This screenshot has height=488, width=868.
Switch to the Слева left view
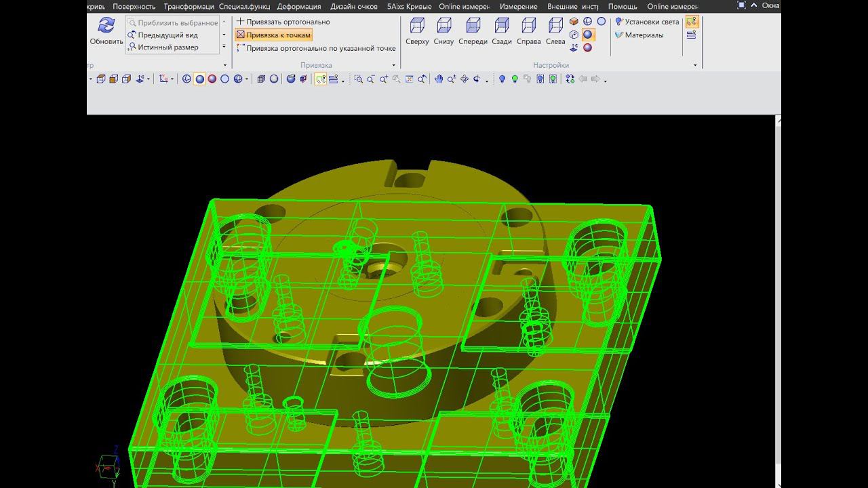555,31
